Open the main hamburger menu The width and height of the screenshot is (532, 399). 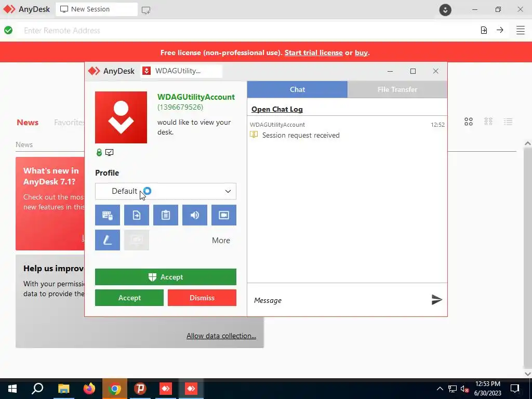(x=521, y=30)
